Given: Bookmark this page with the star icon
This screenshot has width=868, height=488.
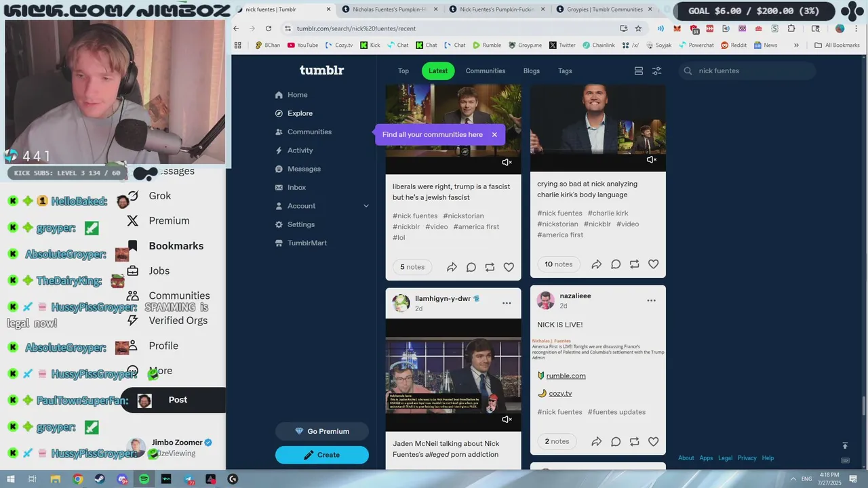Looking at the screenshot, I should pyautogui.click(x=638, y=28).
